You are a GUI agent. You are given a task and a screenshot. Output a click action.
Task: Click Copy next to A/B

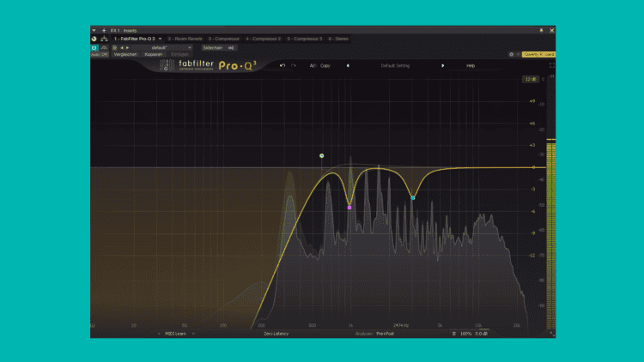pos(325,66)
